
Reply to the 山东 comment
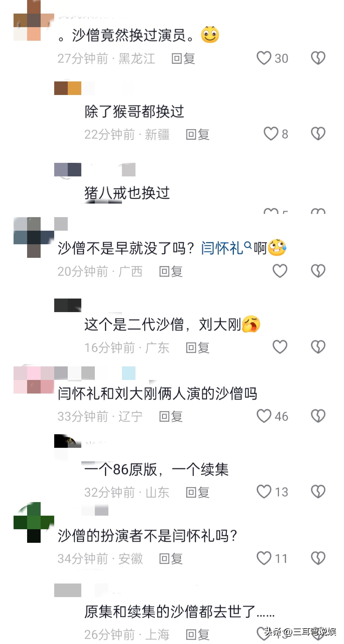point(197,492)
